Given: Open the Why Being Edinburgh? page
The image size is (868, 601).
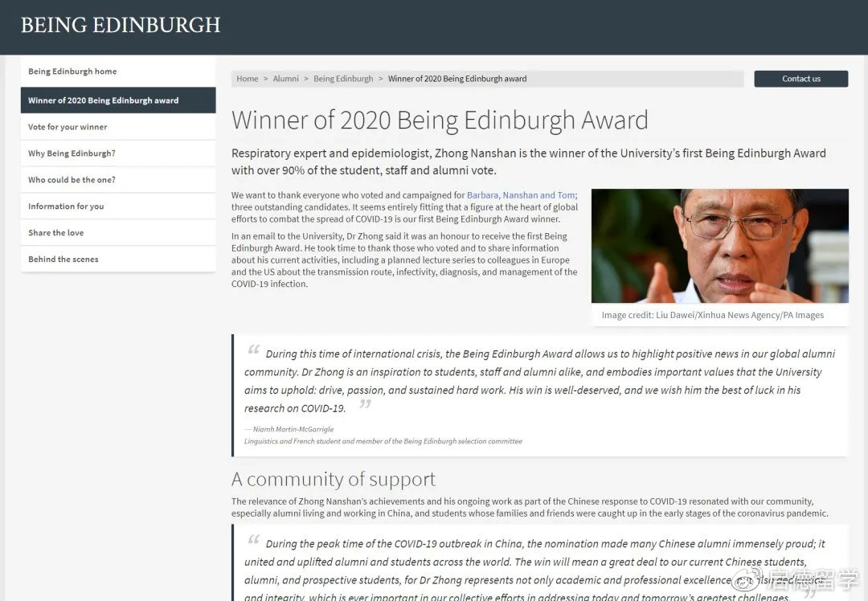Looking at the screenshot, I should tap(72, 153).
